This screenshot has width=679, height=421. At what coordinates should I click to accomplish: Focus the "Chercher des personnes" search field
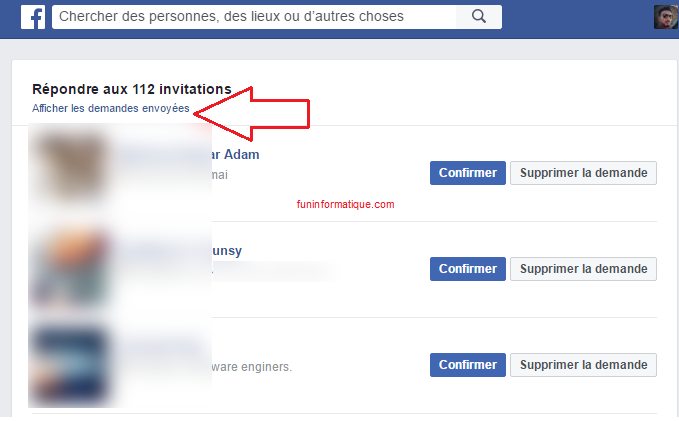pyautogui.click(x=250, y=16)
